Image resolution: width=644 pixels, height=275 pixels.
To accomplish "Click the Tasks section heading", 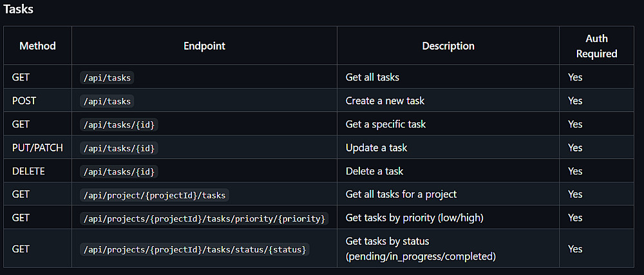I will point(19,10).
